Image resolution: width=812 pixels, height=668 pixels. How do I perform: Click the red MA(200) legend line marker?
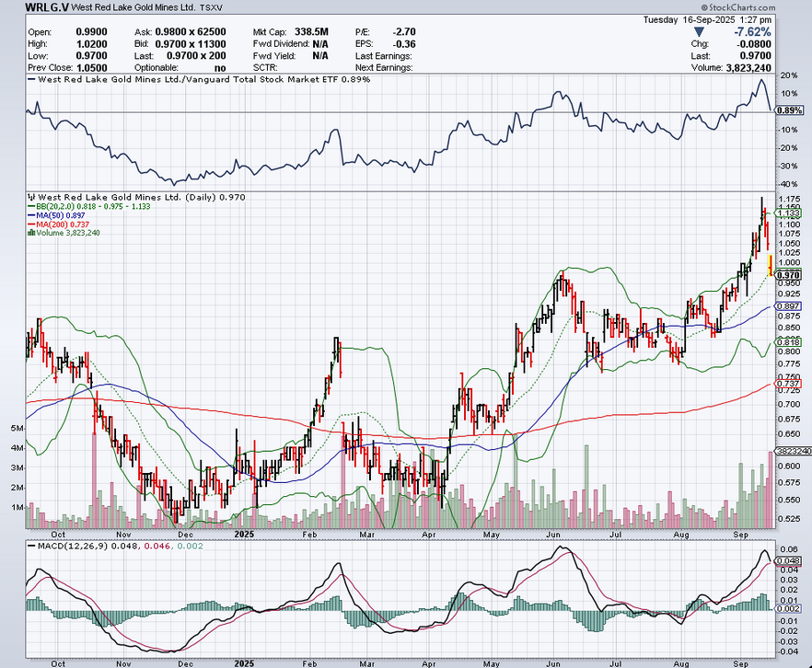[31, 225]
